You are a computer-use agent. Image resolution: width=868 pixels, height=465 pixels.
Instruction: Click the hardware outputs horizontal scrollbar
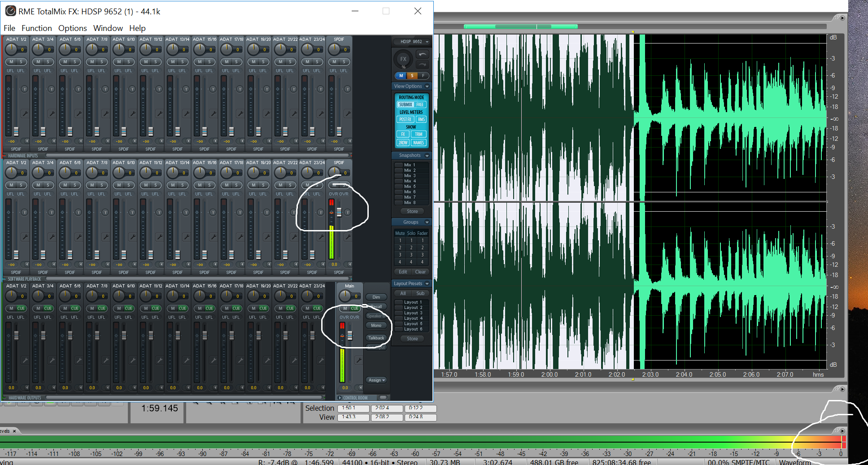click(x=184, y=398)
